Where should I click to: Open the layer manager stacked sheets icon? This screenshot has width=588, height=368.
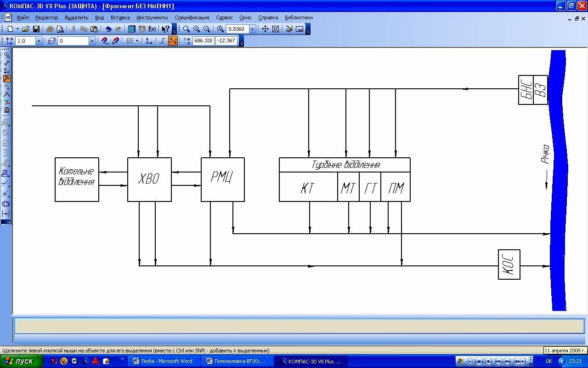click(51, 41)
